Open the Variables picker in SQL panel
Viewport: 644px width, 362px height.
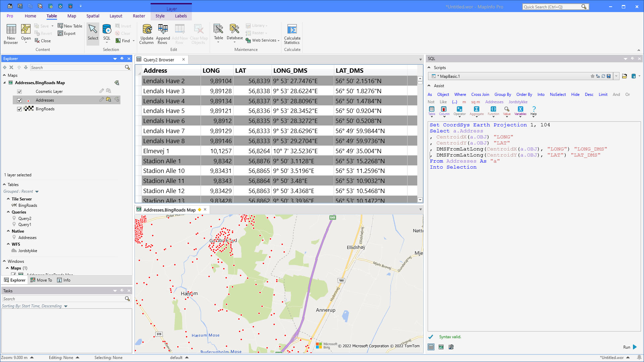click(x=520, y=111)
